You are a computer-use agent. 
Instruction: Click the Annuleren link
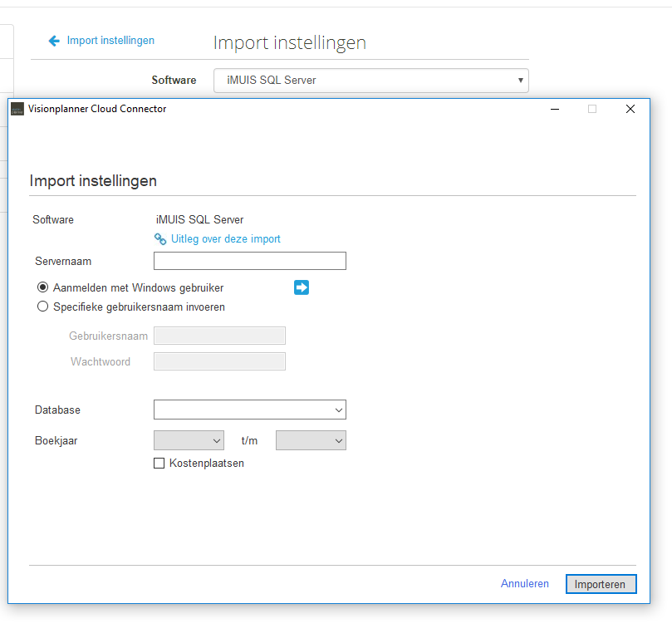(525, 584)
